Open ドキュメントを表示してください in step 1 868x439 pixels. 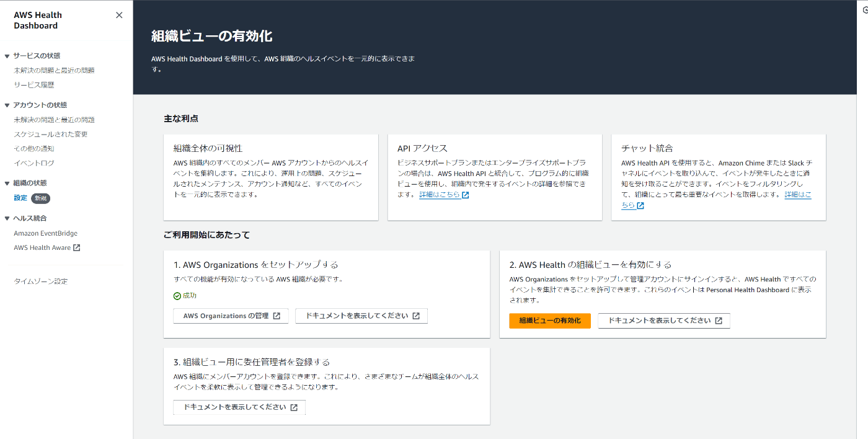point(361,316)
